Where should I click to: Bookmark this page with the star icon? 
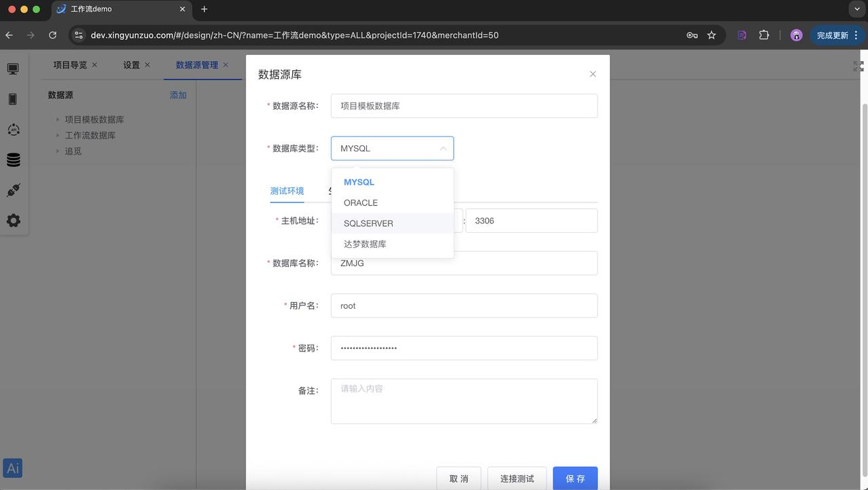pyautogui.click(x=711, y=35)
